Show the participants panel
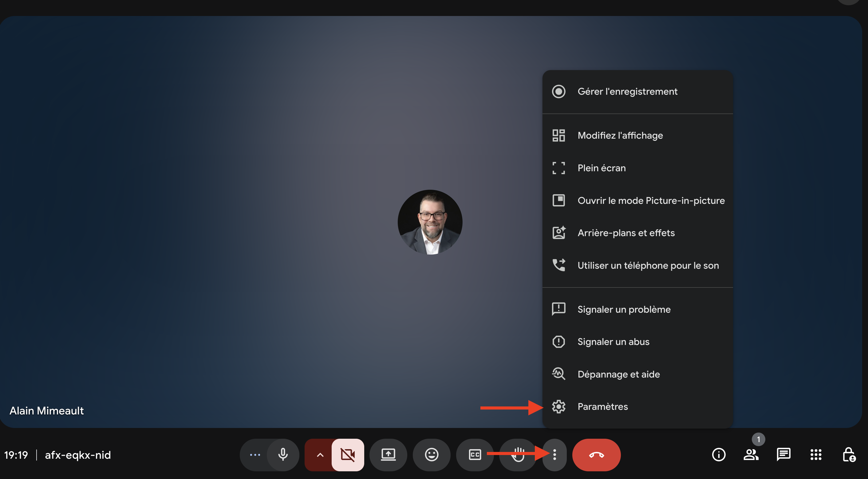 click(x=751, y=455)
